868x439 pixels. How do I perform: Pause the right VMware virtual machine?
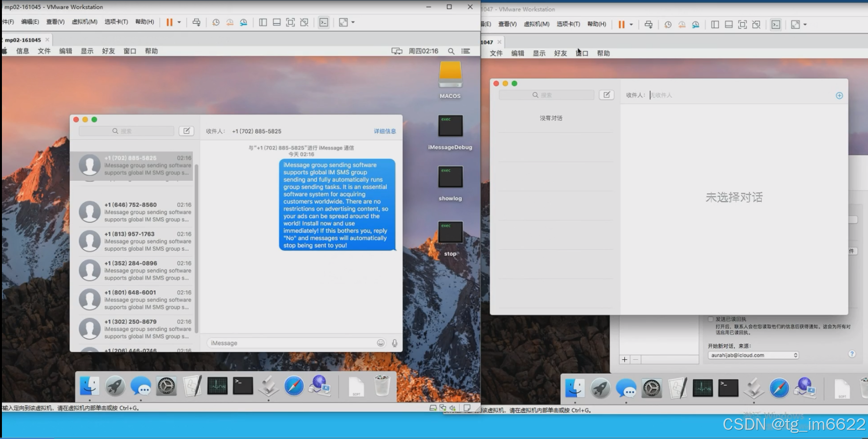pyautogui.click(x=621, y=25)
